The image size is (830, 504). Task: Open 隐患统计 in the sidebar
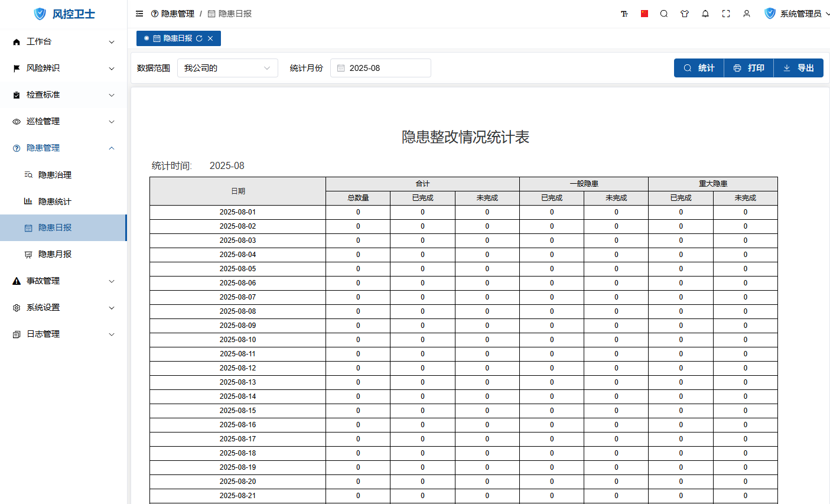pos(55,201)
